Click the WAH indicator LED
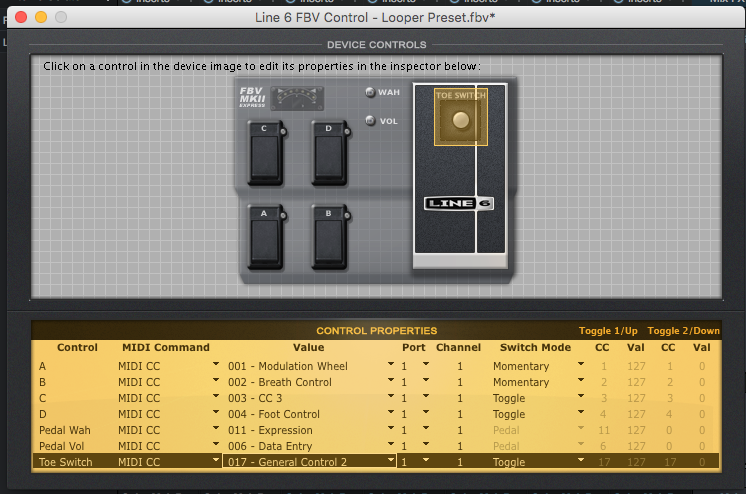This screenshot has width=746, height=494. 370,92
